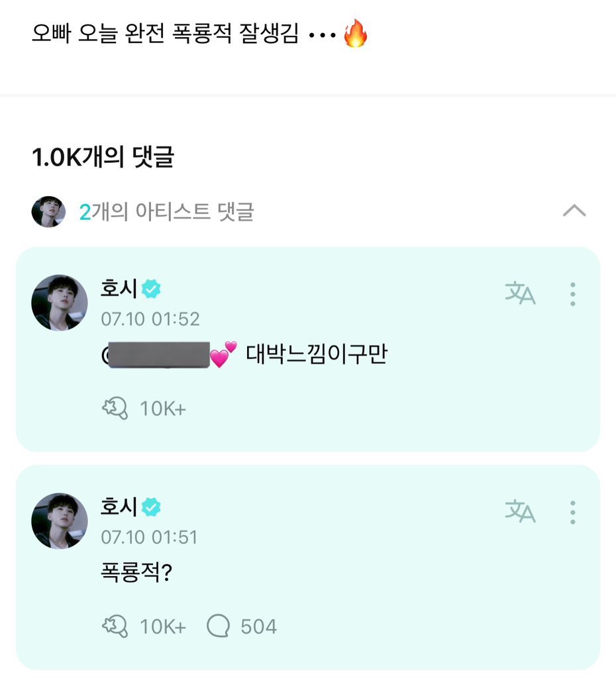
Task: Open 호시's avatar on the 폭룡적? comment
Action: pyautogui.click(x=60, y=521)
